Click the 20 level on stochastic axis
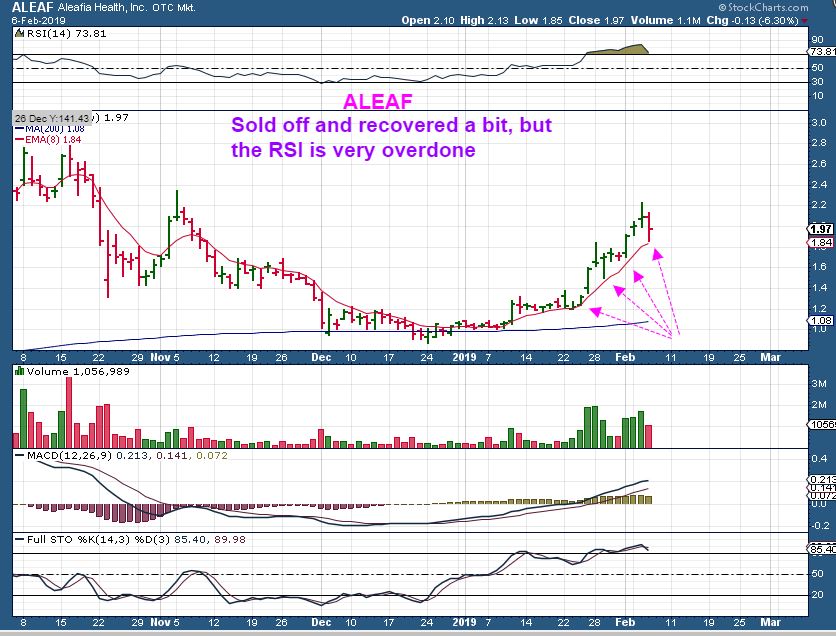This screenshot has height=636, width=836. coord(817,594)
